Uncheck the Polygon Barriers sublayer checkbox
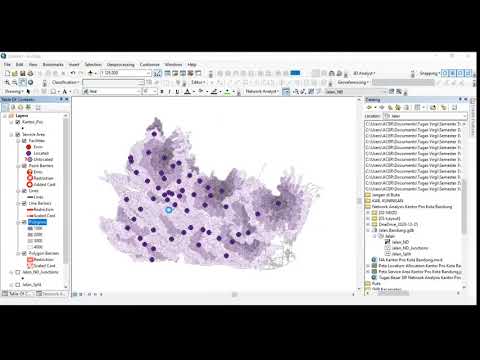The height and width of the screenshot is (360, 480). [x=24, y=253]
